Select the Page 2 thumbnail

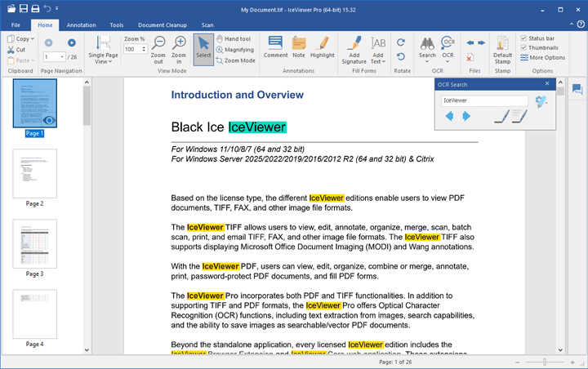tap(35, 174)
